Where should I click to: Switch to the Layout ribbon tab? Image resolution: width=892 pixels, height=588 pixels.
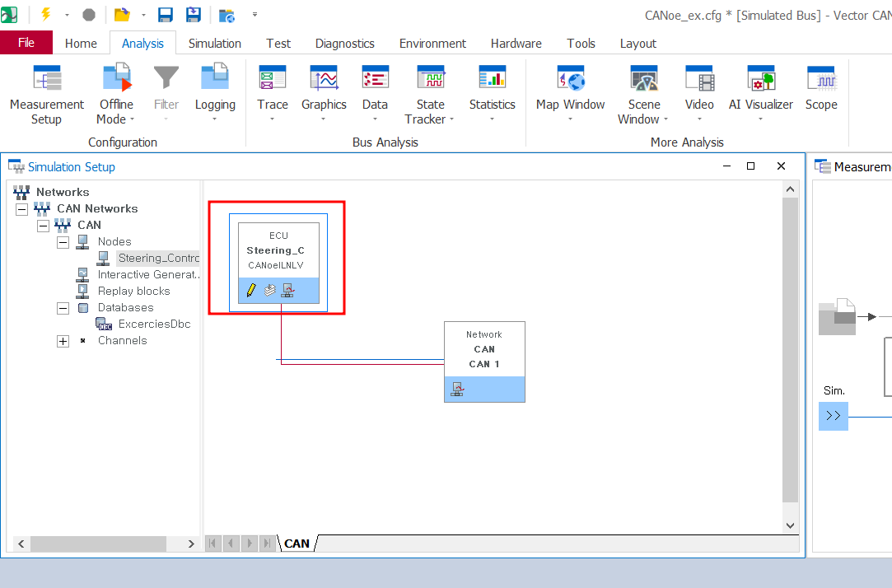click(x=637, y=43)
